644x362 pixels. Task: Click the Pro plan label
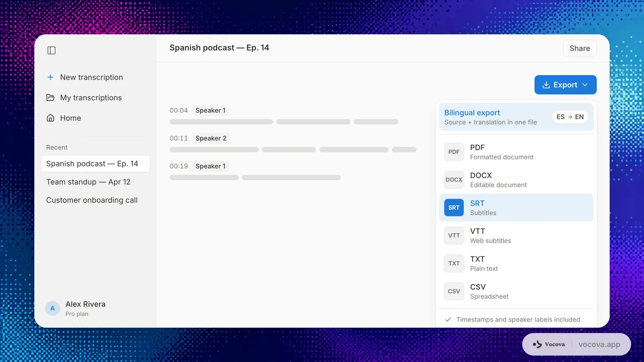(x=77, y=314)
